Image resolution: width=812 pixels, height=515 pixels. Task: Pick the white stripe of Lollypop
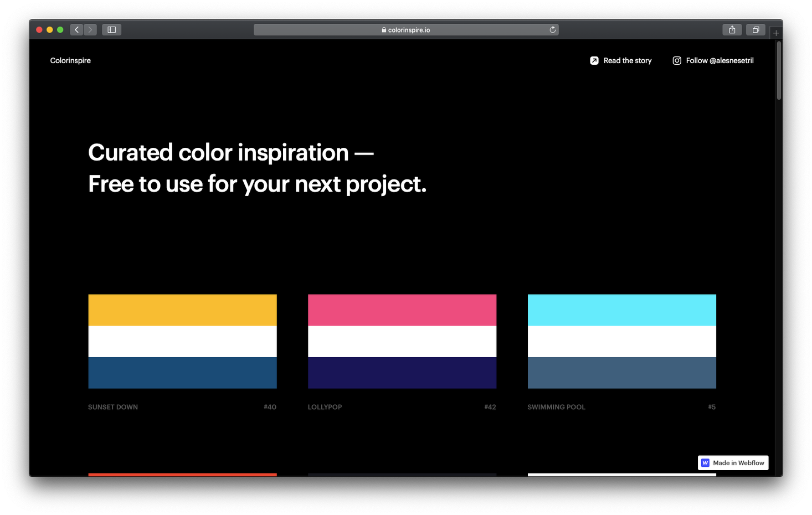(402, 341)
